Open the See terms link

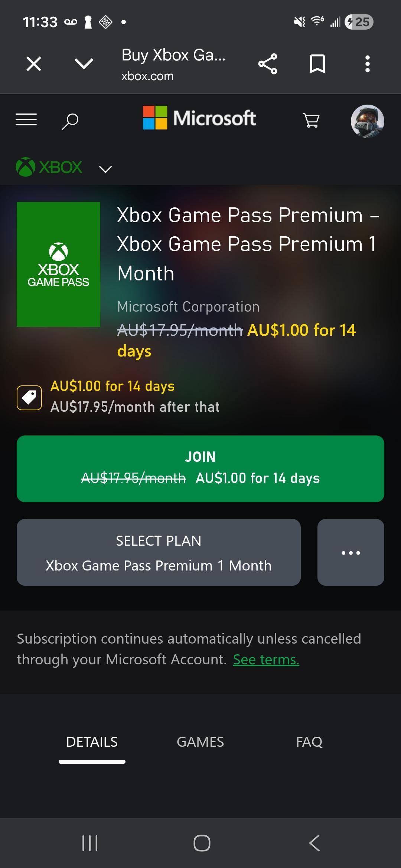click(266, 660)
